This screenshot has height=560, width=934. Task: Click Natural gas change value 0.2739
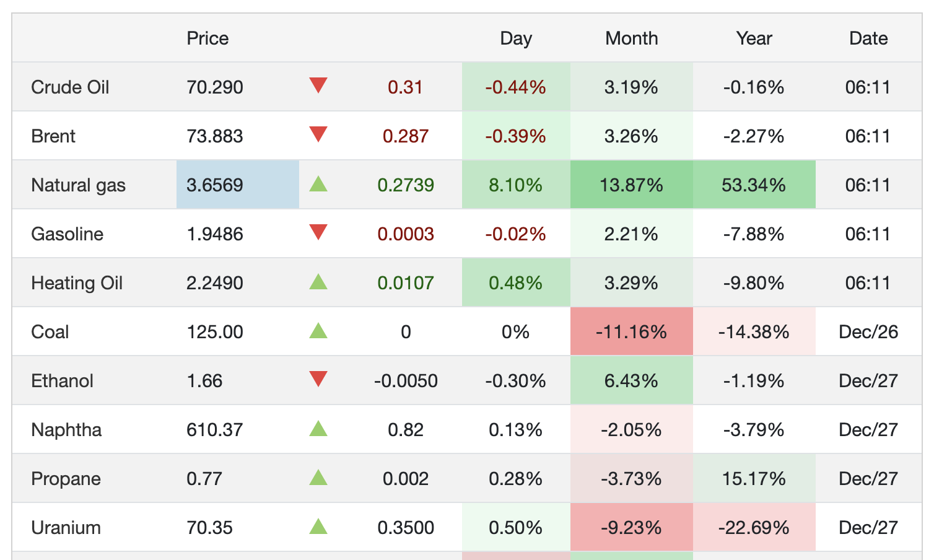click(406, 185)
